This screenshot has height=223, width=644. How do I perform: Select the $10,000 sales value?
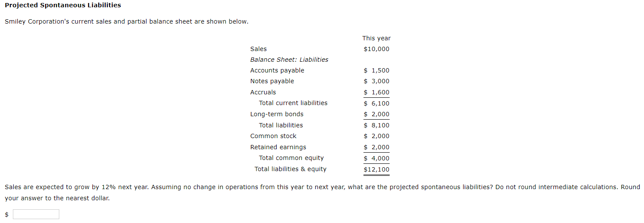pos(376,49)
